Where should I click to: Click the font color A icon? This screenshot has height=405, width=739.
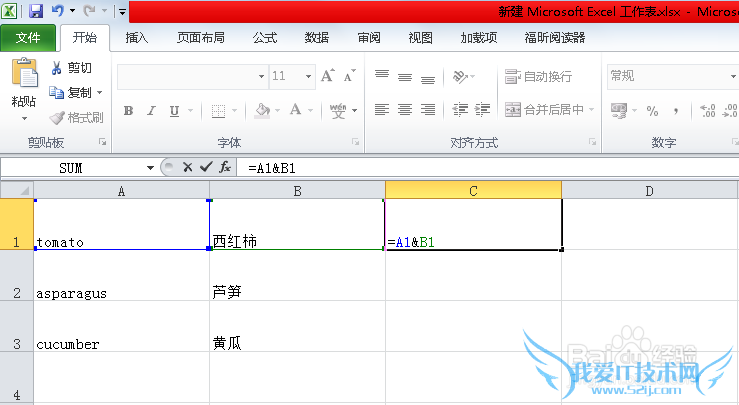click(x=296, y=110)
